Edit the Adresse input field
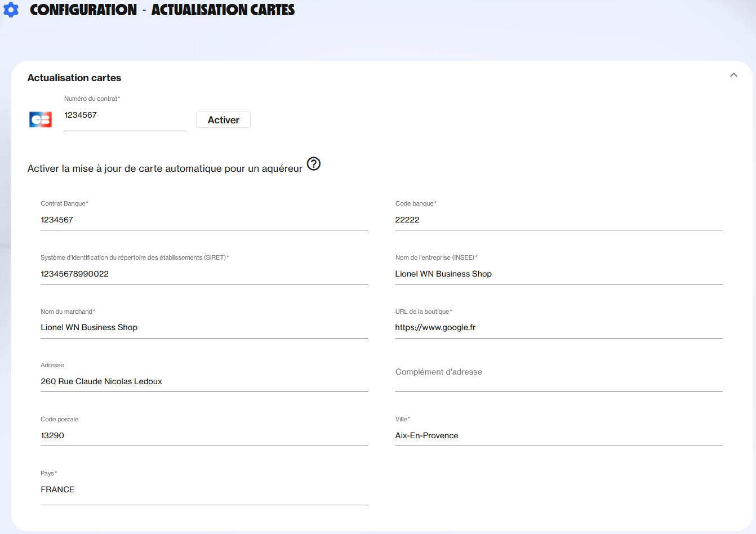Screen dimensions: 756x534 coord(204,381)
